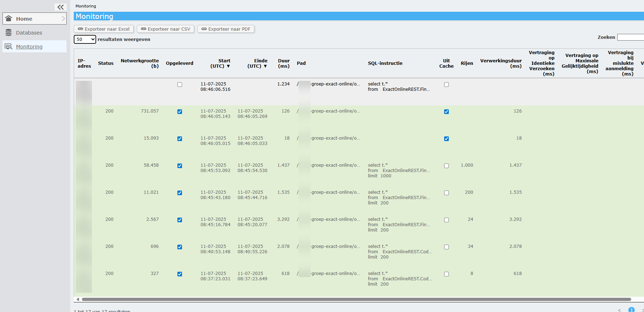Click the Pad cell in the 08:37:23.031 row
This screenshot has width=644, height=312.
click(x=328, y=274)
